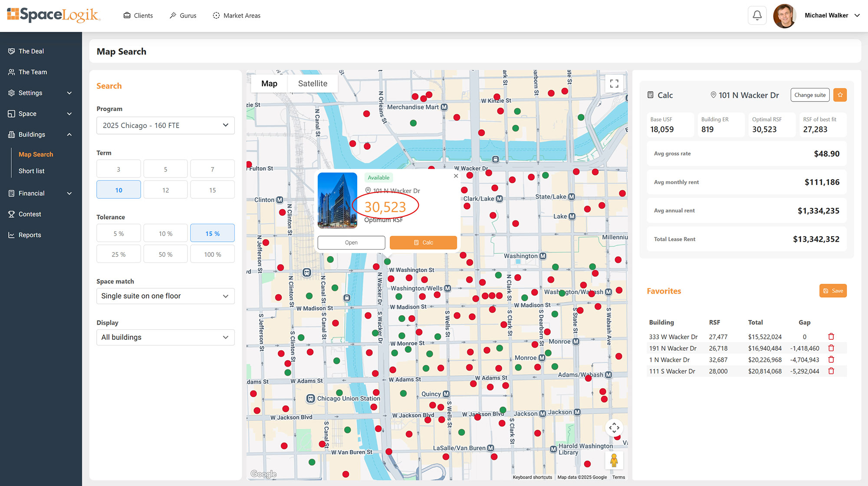The height and width of the screenshot is (486, 868).
Task: Delete 111 S Wacker Dr favorite row
Action: [x=831, y=371]
